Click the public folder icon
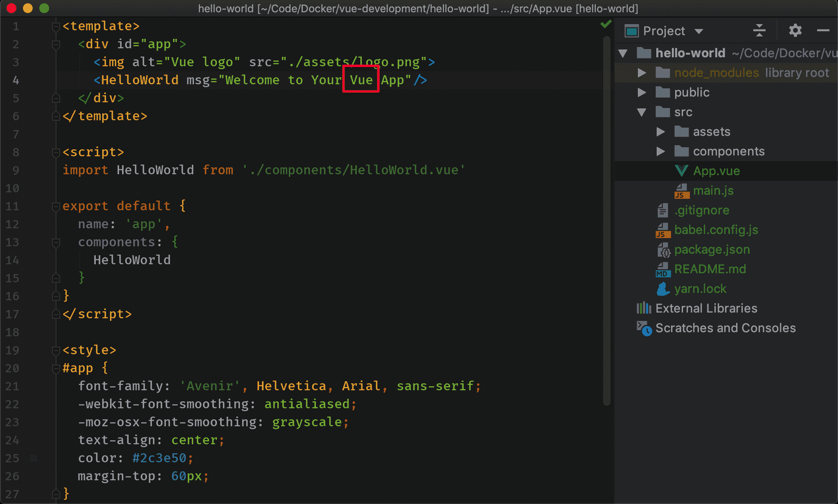This screenshot has height=504, width=838. (x=662, y=92)
